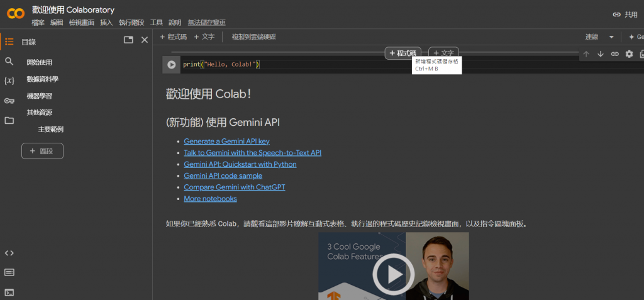This screenshot has height=300, width=644.
Task: Click the 歡迎使用 Colab! heading
Action: point(209,94)
